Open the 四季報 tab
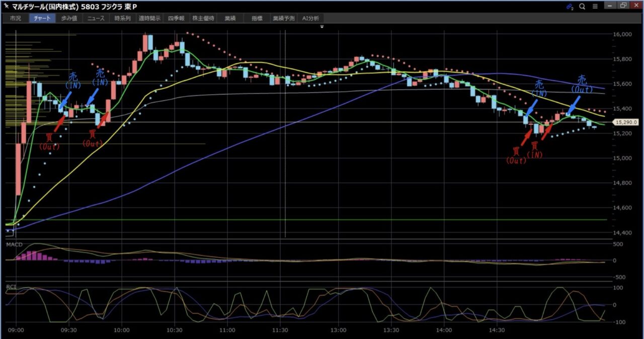 point(176,18)
